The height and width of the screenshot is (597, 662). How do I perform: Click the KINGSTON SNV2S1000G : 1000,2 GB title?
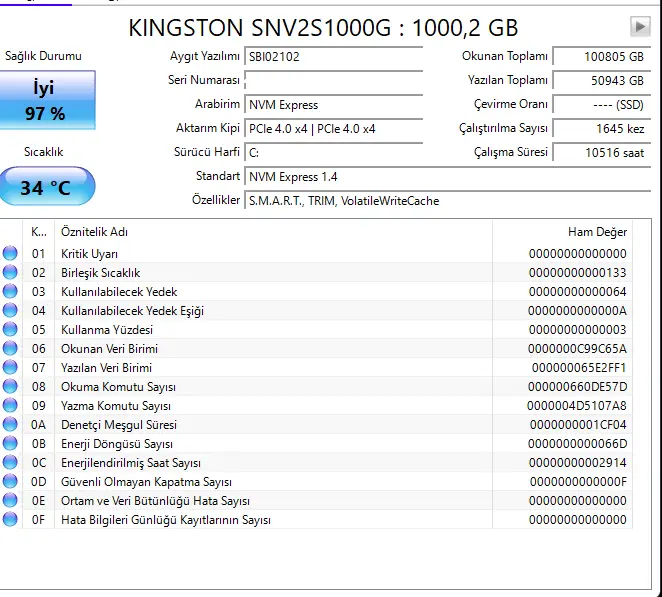tap(323, 28)
